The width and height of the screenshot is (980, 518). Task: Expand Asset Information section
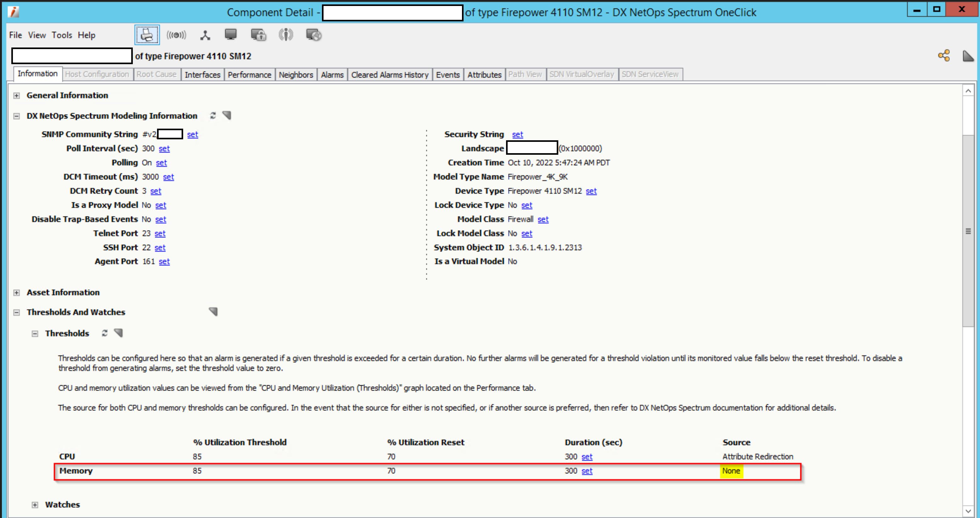click(x=16, y=292)
